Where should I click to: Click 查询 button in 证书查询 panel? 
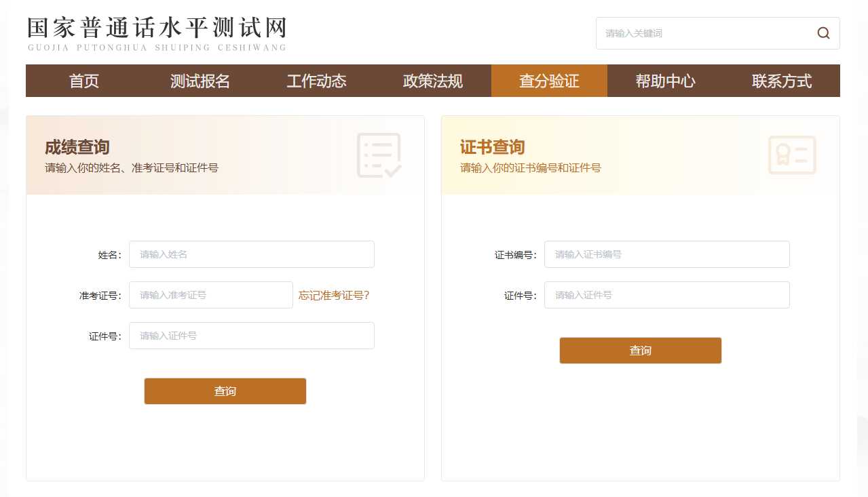[641, 351]
